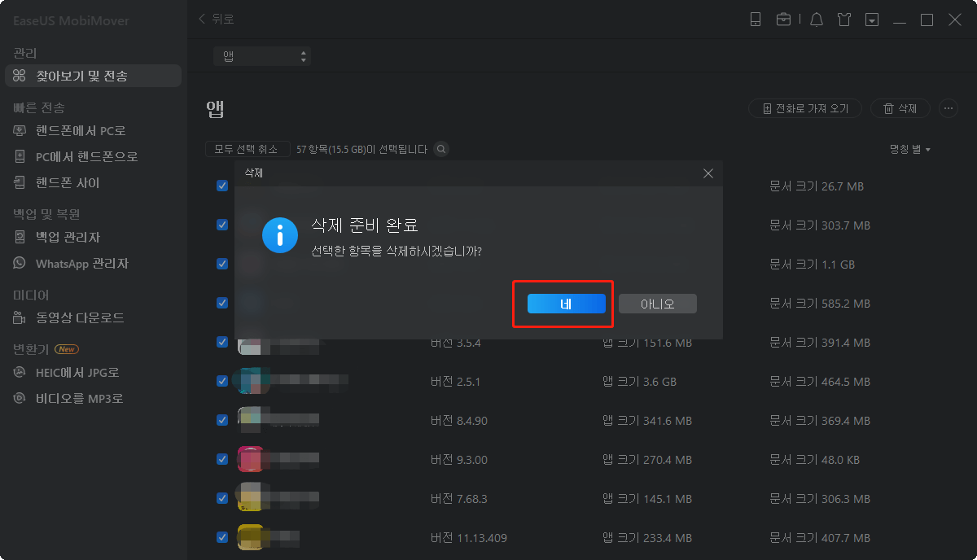Uncheck the row with 문서 크기 1.1 GB
The width and height of the screenshot is (977, 560).
point(222,264)
